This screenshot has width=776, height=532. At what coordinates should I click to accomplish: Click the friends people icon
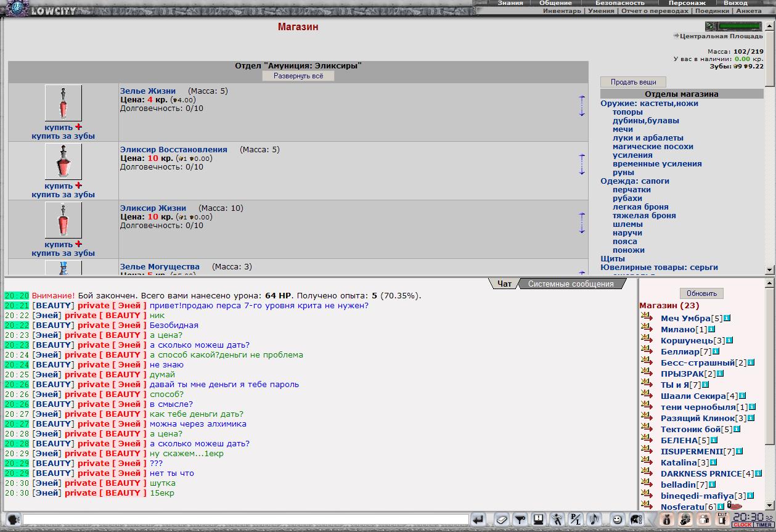pyautogui.click(x=703, y=519)
